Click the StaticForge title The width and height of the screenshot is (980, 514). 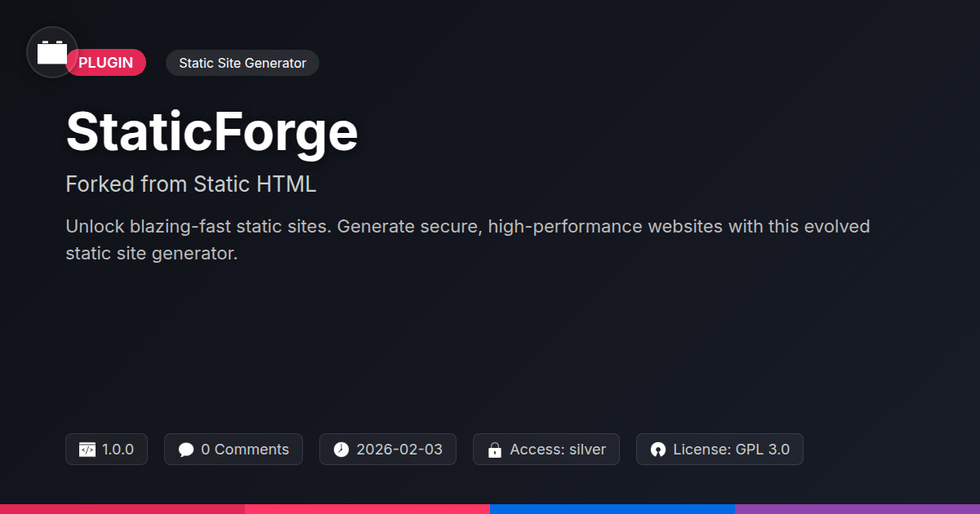coord(212,132)
